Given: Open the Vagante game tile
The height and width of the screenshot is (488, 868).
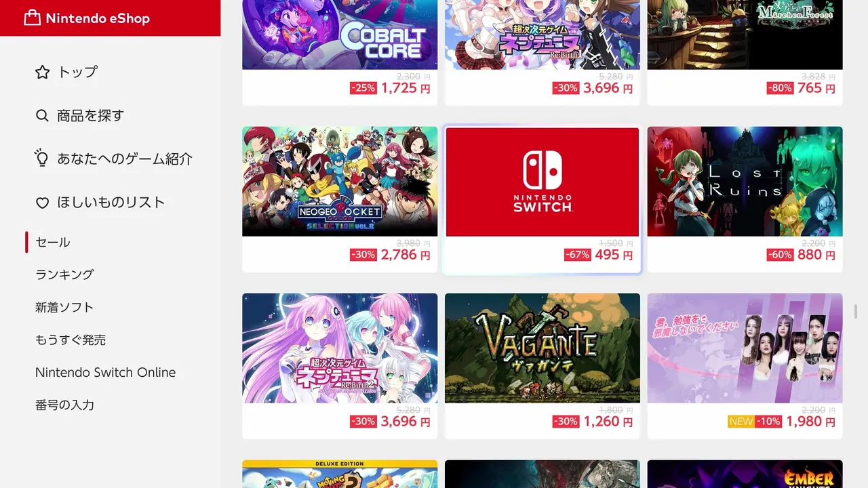Looking at the screenshot, I should (x=542, y=366).
